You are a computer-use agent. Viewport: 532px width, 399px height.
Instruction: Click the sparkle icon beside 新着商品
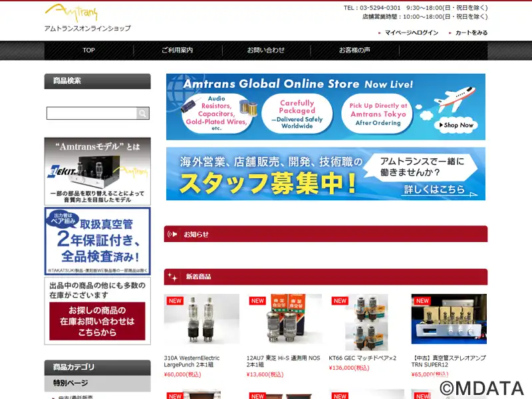tap(173, 277)
